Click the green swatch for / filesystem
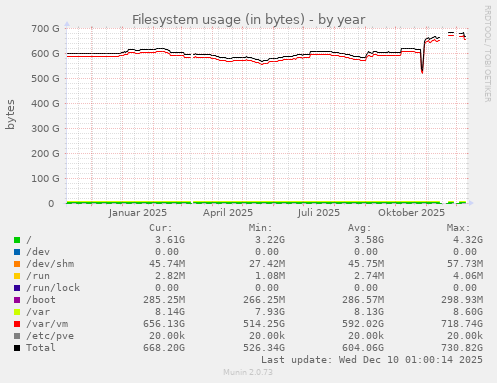The height and width of the screenshot is (383, 497). point(17,240)
